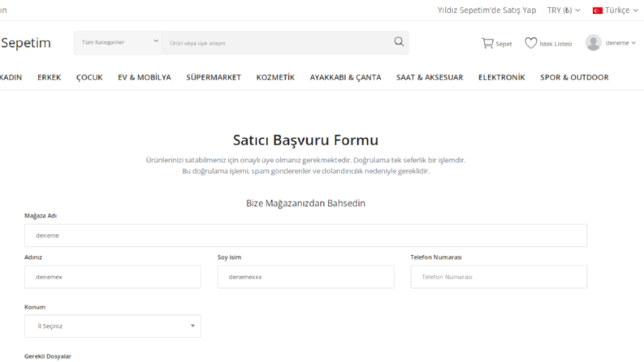Open AYAKKABI & ÇANTA menu
This screenshot has height=362, width=644.
coord(345,77)
